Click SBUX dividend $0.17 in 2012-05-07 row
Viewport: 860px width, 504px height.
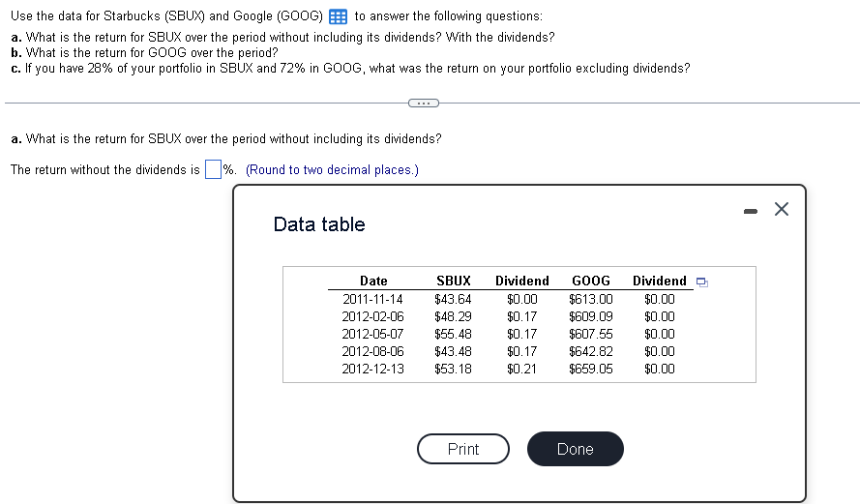click(x=522, y=334)
